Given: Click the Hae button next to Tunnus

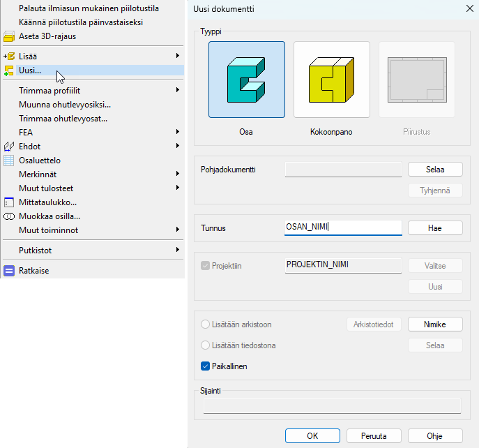Looking at the screenshot, I should [x=434, y=228].
